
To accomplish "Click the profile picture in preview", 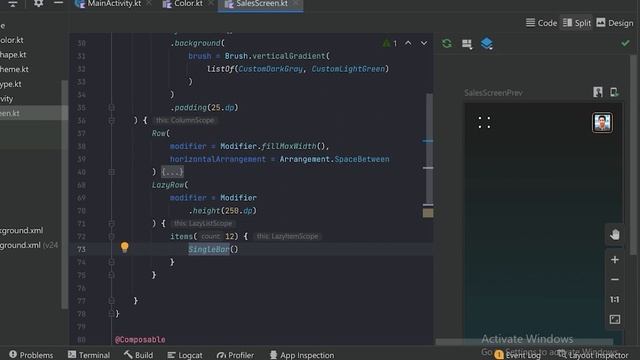I will [602, 122].
